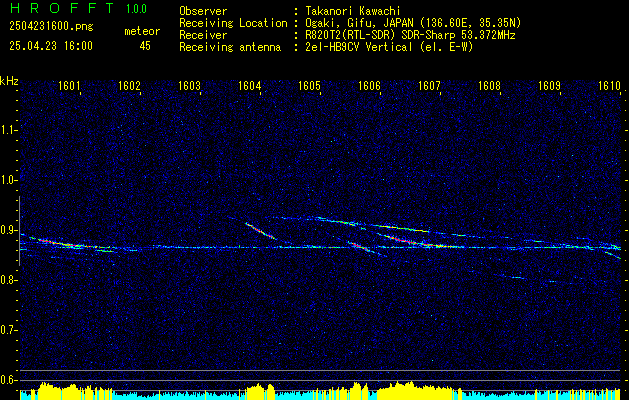629x400 pixels.
Task: Click time marker 1602
Action: point(129,85)
